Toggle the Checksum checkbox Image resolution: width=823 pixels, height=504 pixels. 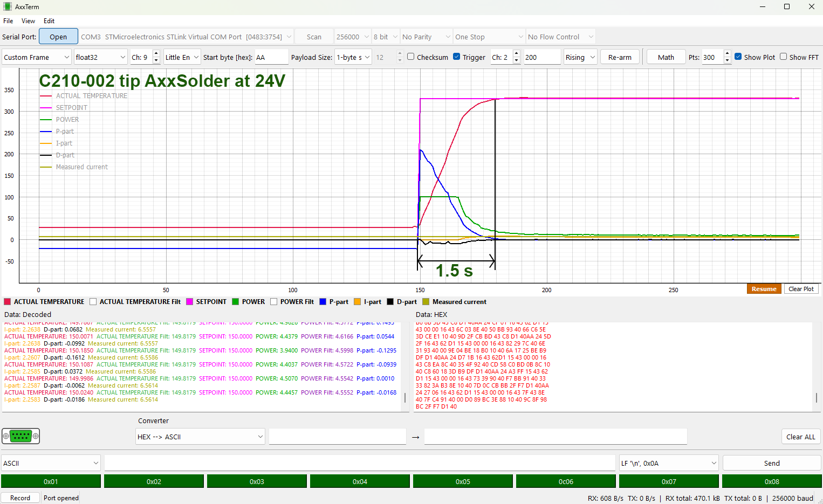click(x=411, y=57)
